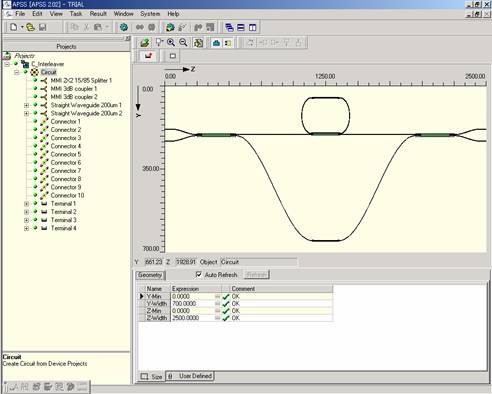Click the Tile windows vertically icon

point(253,27)
